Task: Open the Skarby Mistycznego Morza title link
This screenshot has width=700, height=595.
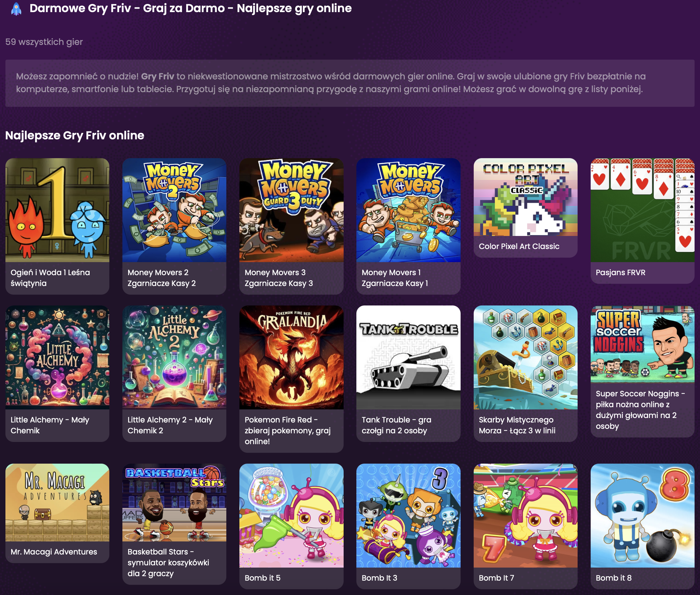Action: 517,425
